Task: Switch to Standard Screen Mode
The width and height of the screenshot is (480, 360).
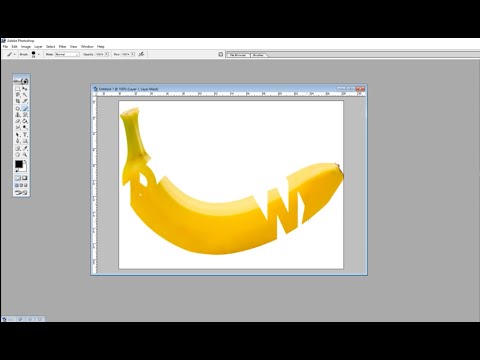Action: pyautogui.click(x=16, y=185)
